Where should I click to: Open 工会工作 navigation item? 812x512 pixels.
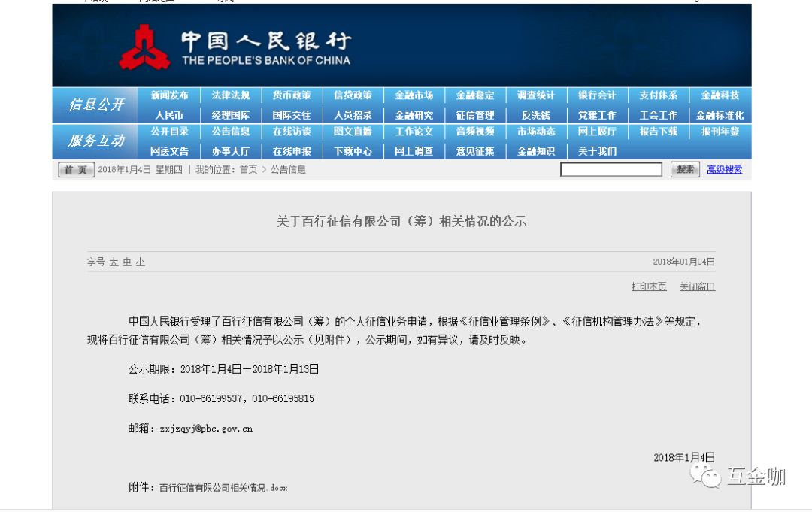tap(658, 115)
